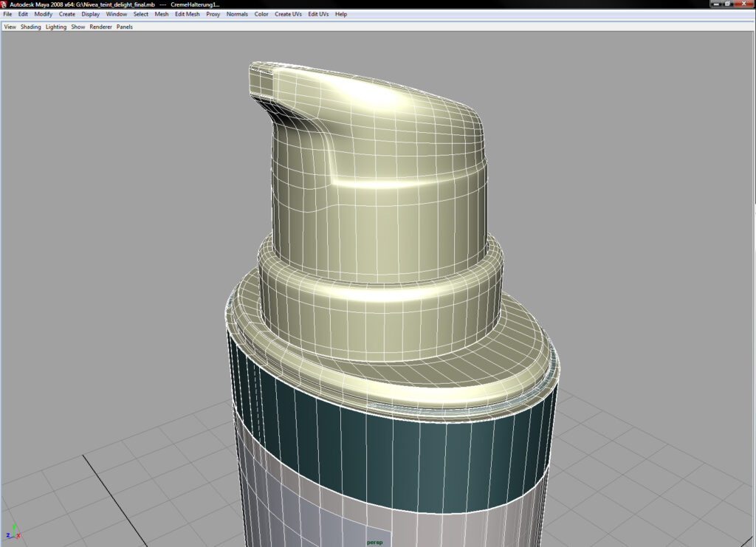Click the persp camera label

coord(374,542)
